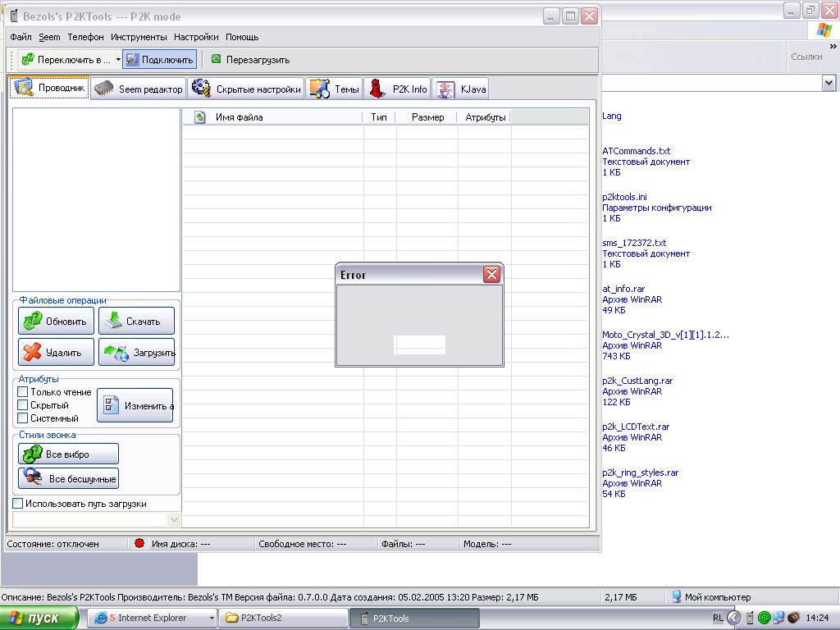This screenshot has width=840, height=630.
Task: Click the red connection status indicator
Action: pyautogui.click(x=139, y=543)
